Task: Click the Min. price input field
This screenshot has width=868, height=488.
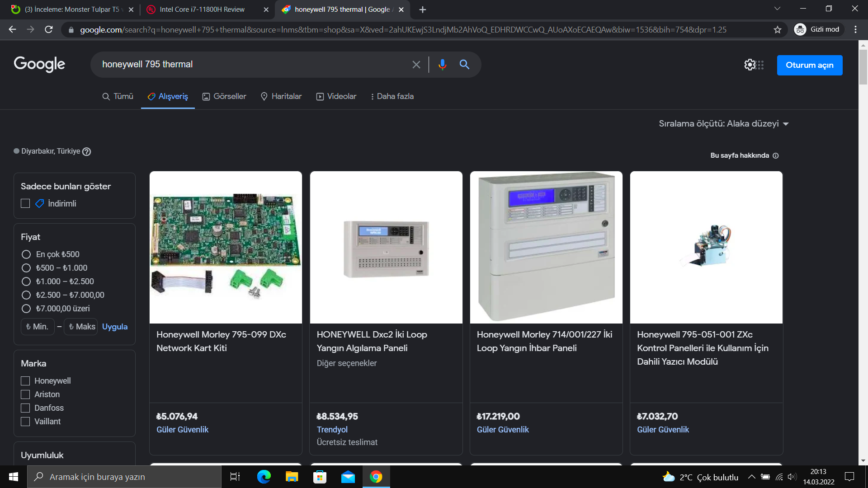Action: (x=38, y=327)
